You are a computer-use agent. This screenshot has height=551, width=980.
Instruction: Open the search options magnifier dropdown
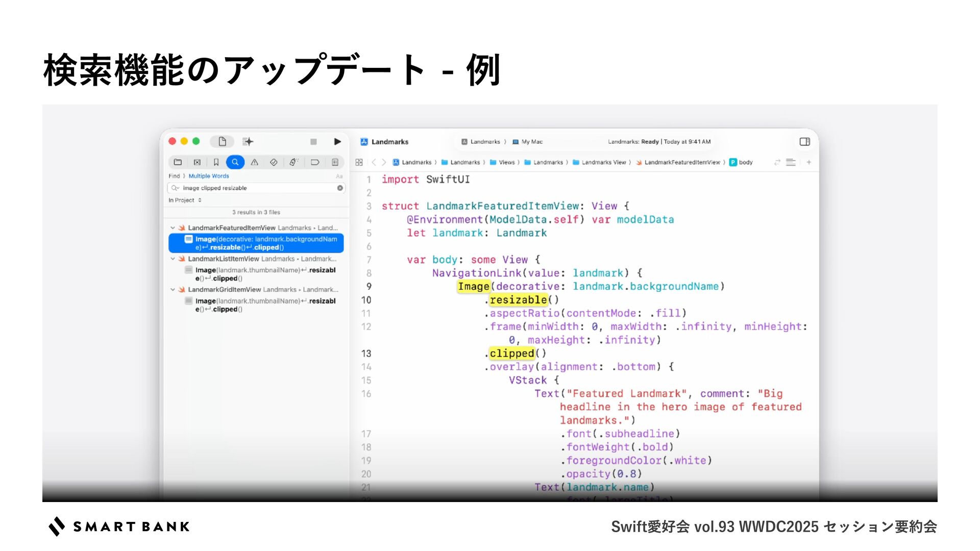click(x=175, y=188)
